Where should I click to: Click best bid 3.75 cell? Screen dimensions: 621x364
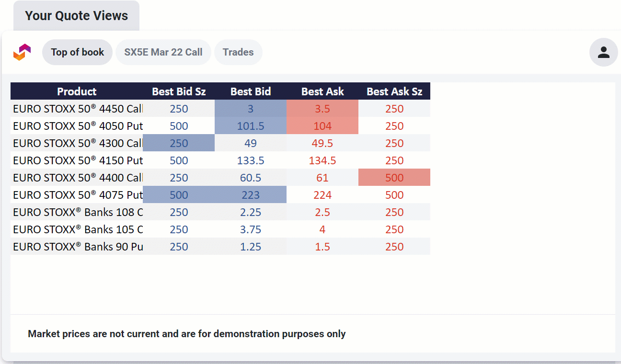click(251, 229)
